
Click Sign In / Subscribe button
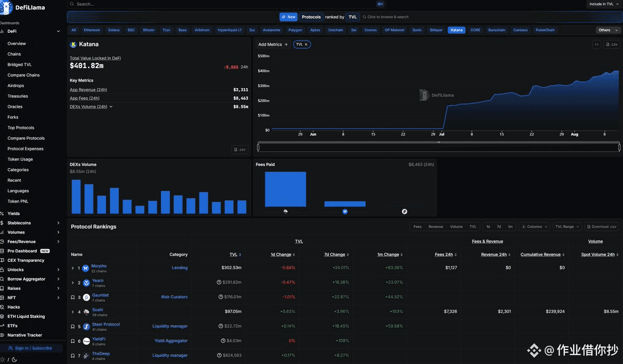pyautogui.click(x=31, y=348)
